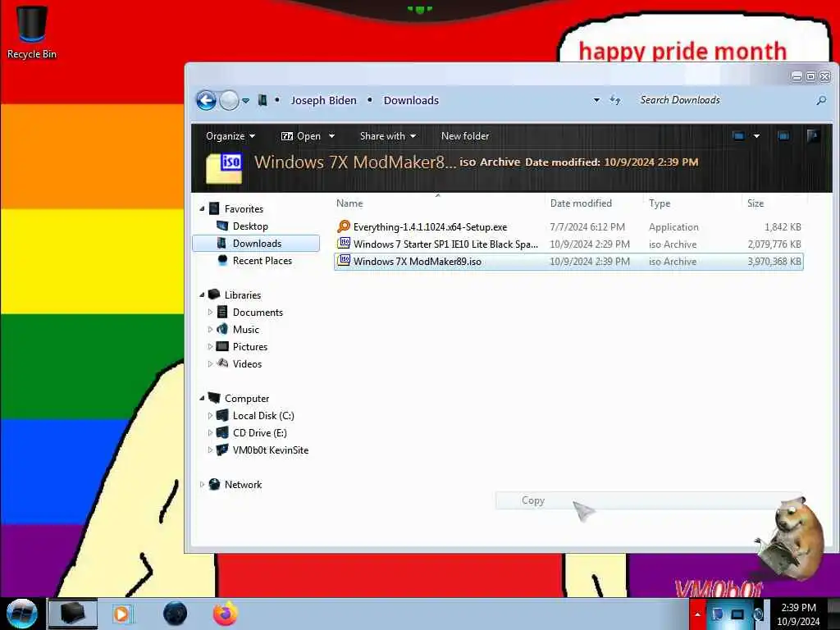Create a New folder

(465, 136)
